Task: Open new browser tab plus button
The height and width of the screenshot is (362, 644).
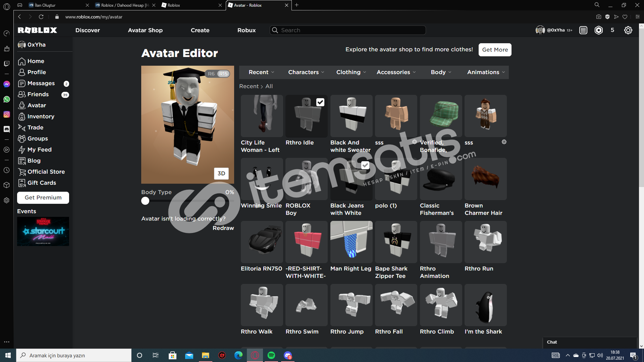Action: [297, 5]
